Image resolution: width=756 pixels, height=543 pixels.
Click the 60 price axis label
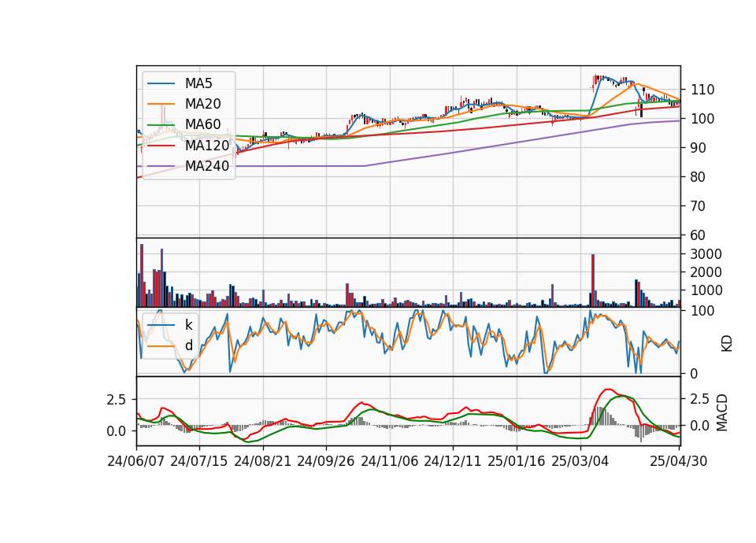[x=699, y=235]
